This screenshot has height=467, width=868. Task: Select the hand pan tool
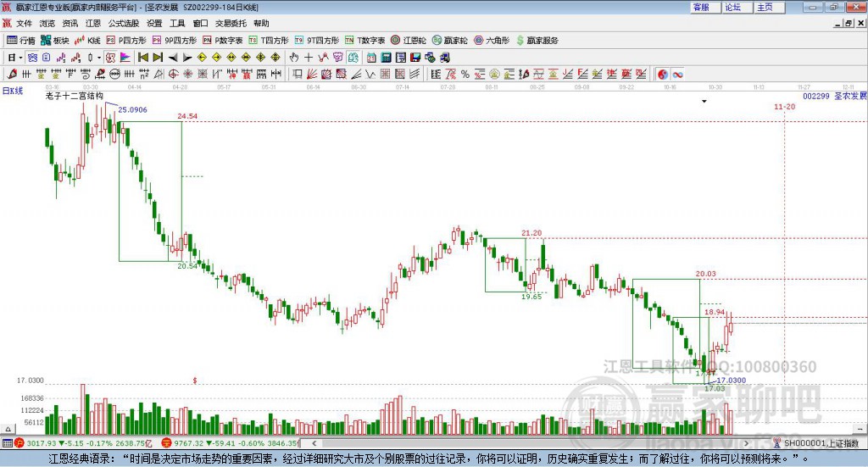click(294, 58)
